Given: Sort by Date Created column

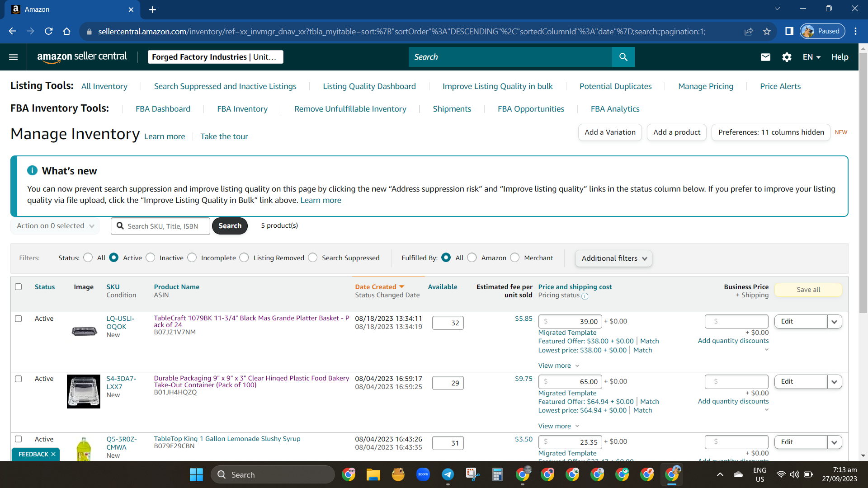Looking at the screenshot, I should coord(379,287).
